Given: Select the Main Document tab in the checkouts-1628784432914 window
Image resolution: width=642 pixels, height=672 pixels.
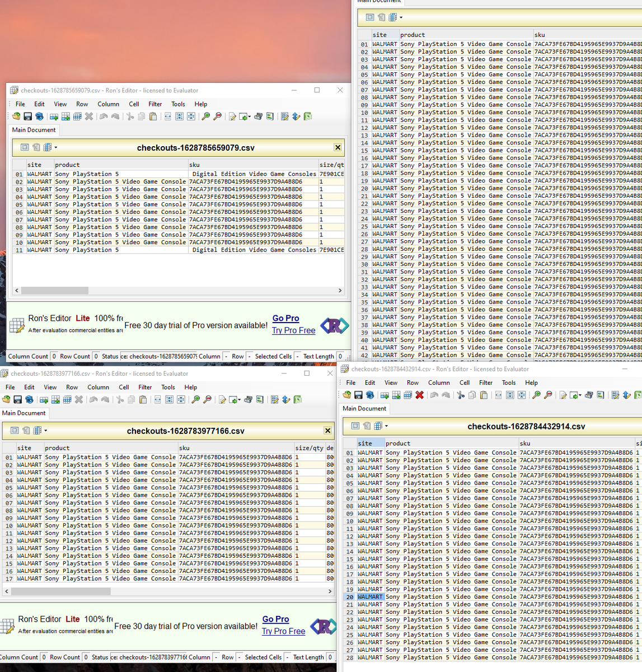Looking at the screenshot, I should pyautogui.click(x=364, y=409).
